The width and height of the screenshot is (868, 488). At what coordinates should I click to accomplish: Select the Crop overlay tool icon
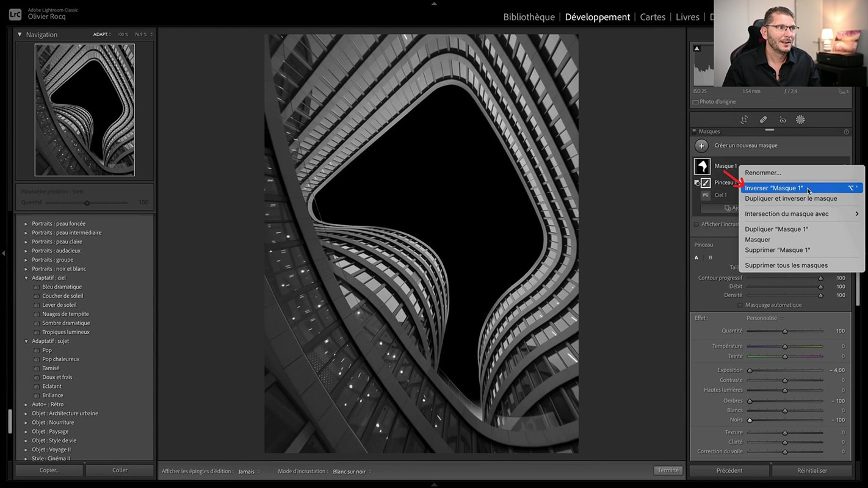tap(744, 120)
